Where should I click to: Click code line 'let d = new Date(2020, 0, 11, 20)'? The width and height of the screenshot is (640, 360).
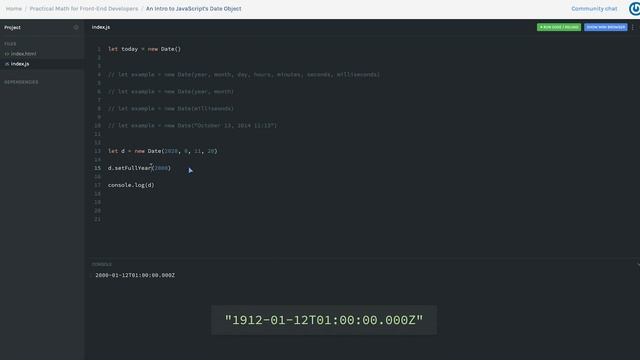(162, 151)
